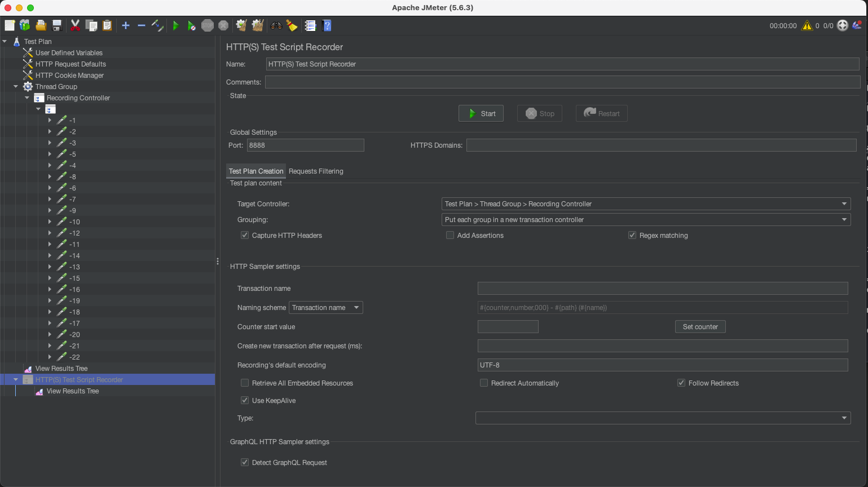Click the Transaction name input field

[x=663, y=288]
